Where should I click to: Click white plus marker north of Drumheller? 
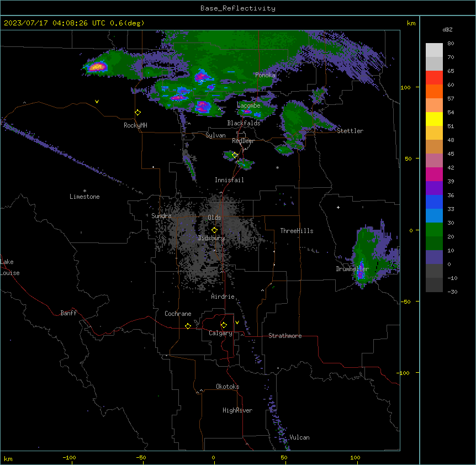coord(338,207)
